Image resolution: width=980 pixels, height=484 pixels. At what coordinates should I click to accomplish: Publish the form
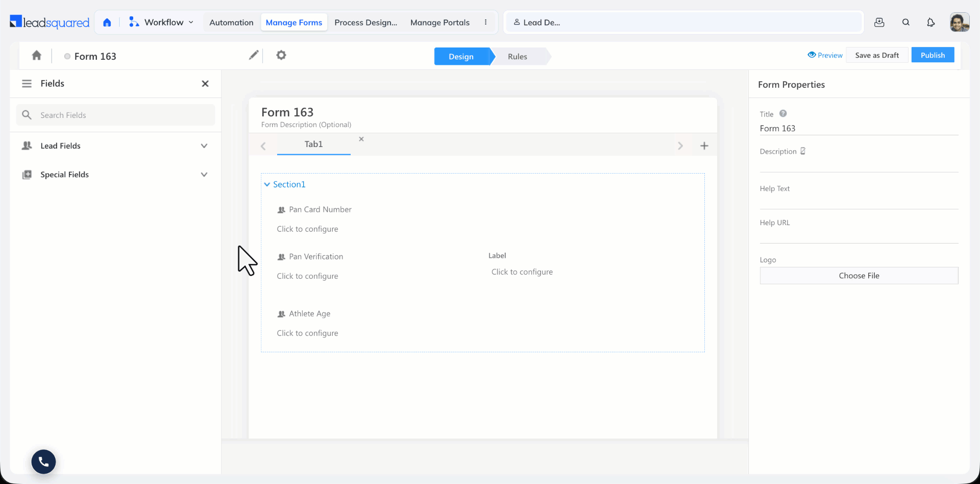933,55
